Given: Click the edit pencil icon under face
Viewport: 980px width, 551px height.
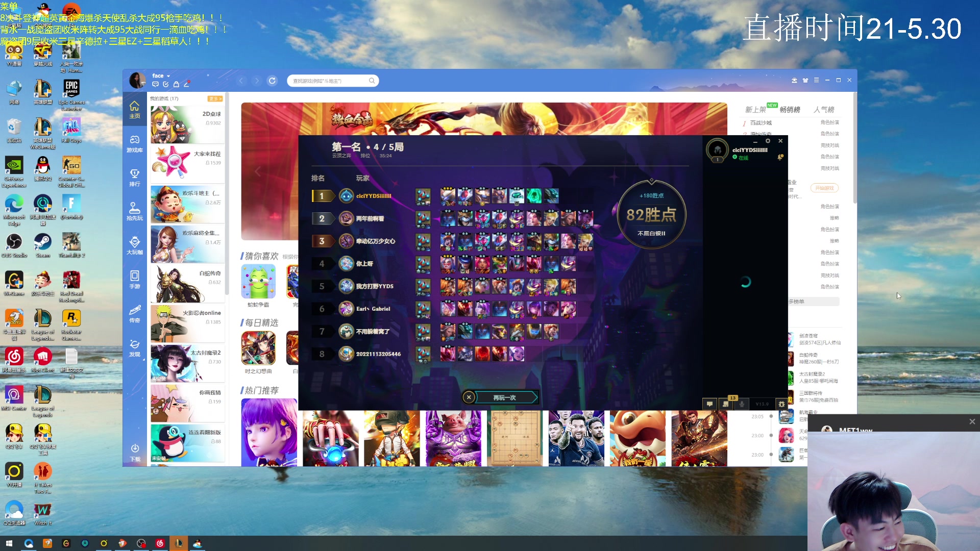Looking at the screenshot, I should point(186,84).
